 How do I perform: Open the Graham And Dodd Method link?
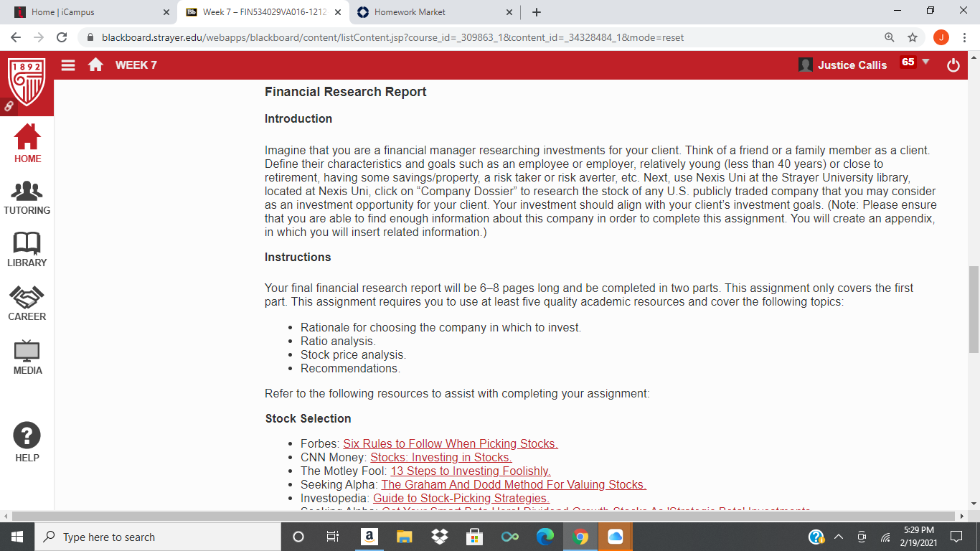coord(514,485)
